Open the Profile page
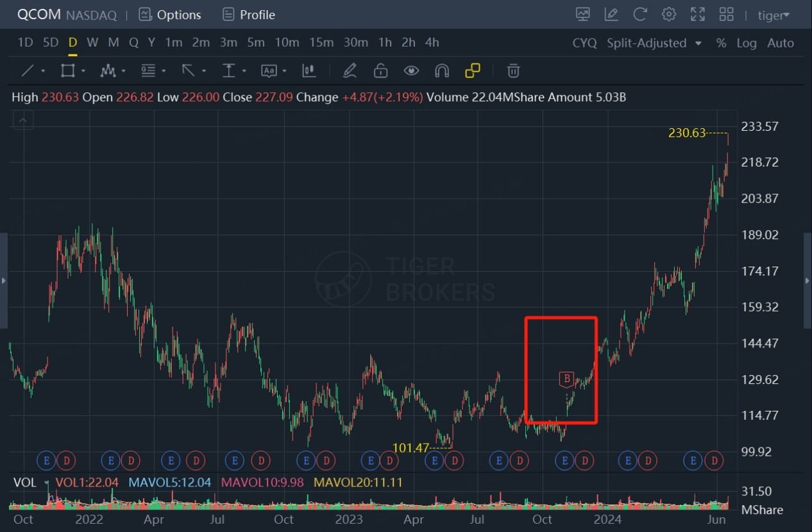The width and height of the screenshot is (812, 532). tap(249, 14)
